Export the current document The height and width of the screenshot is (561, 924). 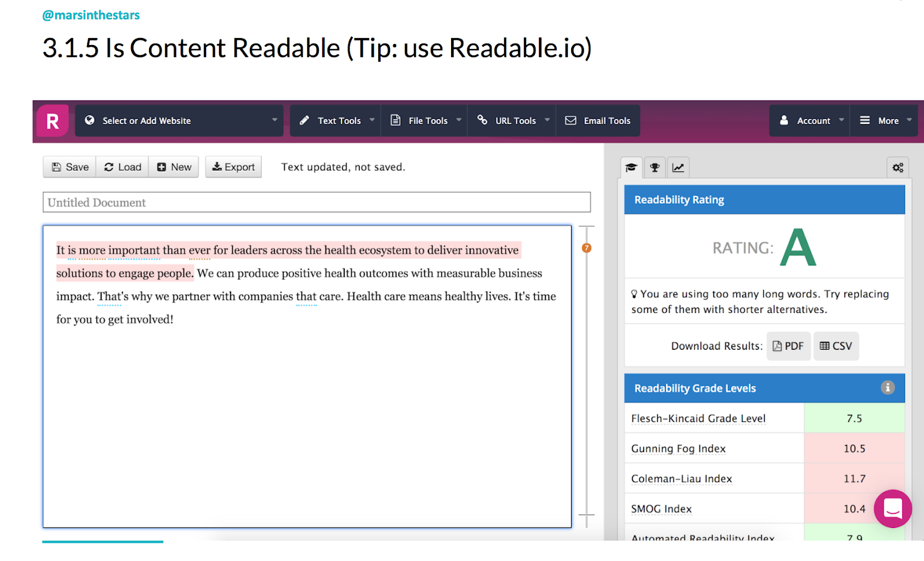[x=233, y=167]
